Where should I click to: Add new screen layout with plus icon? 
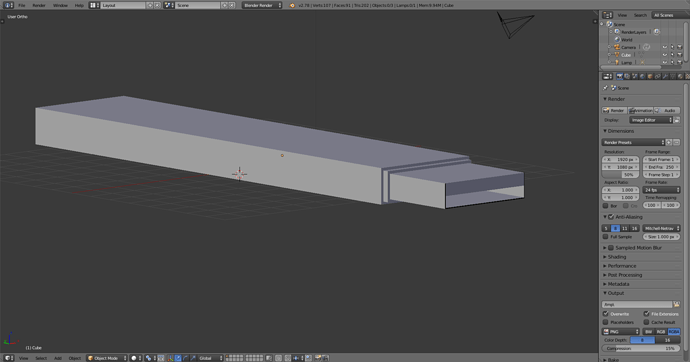click(x=150, y=5)
